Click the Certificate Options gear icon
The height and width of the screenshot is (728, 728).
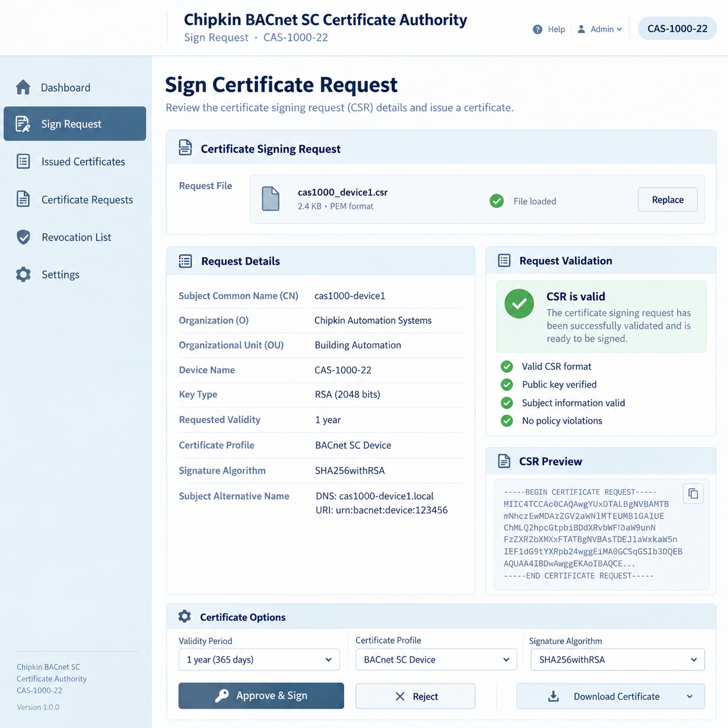pyautogui.click(x=185, y=617)
